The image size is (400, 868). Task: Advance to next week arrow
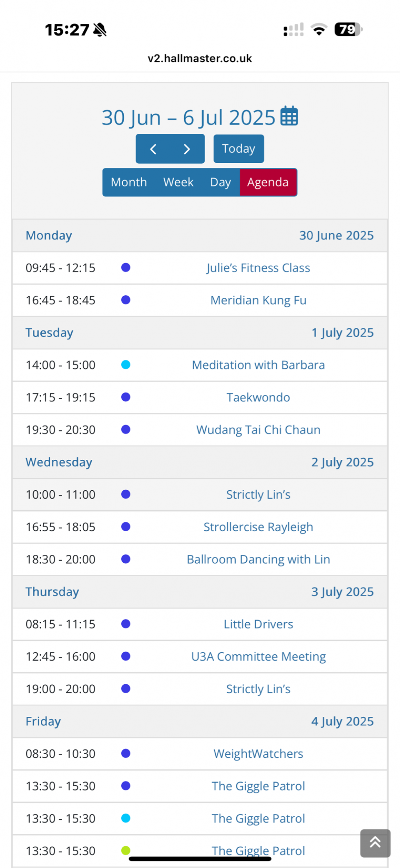[x=187, y=149]
